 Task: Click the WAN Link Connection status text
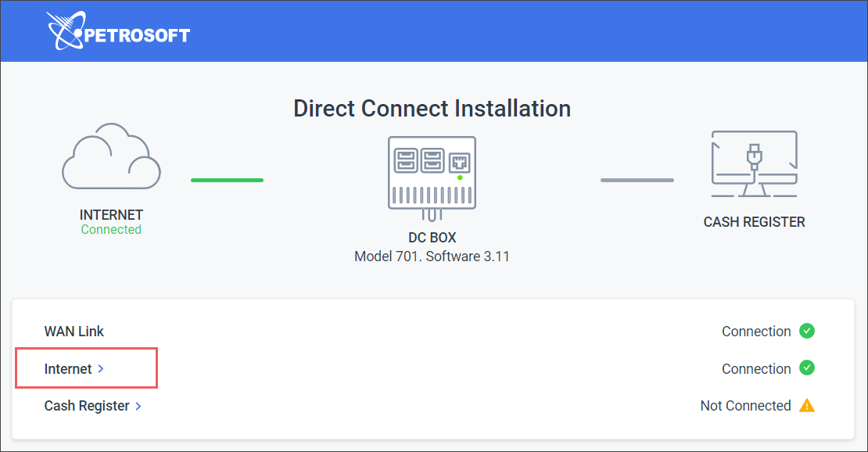point(756,332)
